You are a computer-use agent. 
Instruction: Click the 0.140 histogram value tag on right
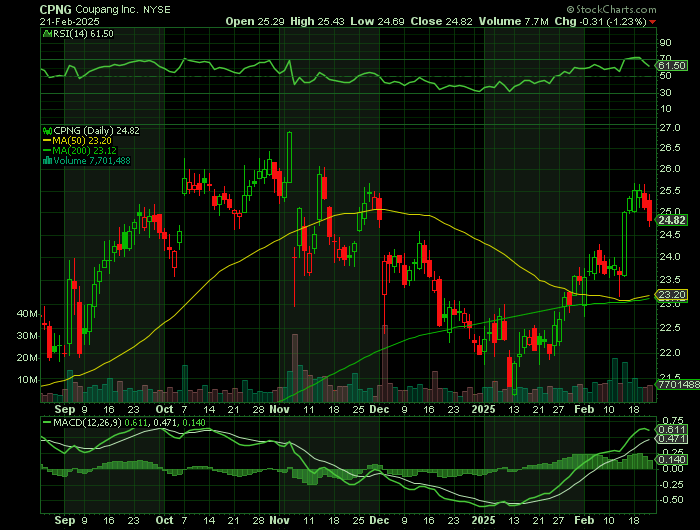(671, 460)
